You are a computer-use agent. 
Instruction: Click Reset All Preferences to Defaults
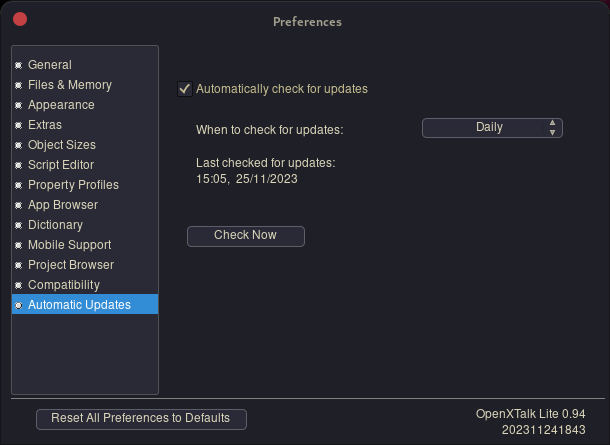(141, 419)
